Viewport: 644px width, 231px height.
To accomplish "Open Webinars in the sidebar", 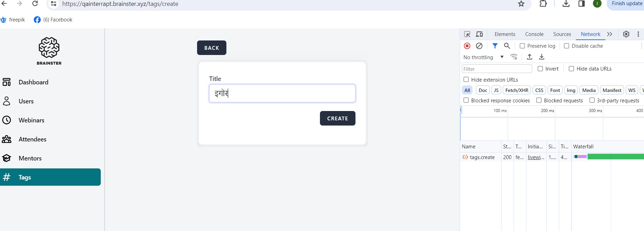I will (31, 120).
